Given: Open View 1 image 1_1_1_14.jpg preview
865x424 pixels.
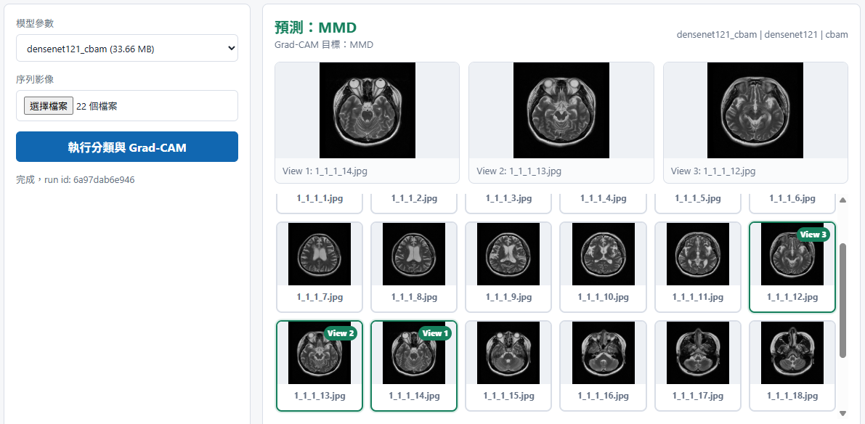Looking at the screenshot, I should [367, 122].
